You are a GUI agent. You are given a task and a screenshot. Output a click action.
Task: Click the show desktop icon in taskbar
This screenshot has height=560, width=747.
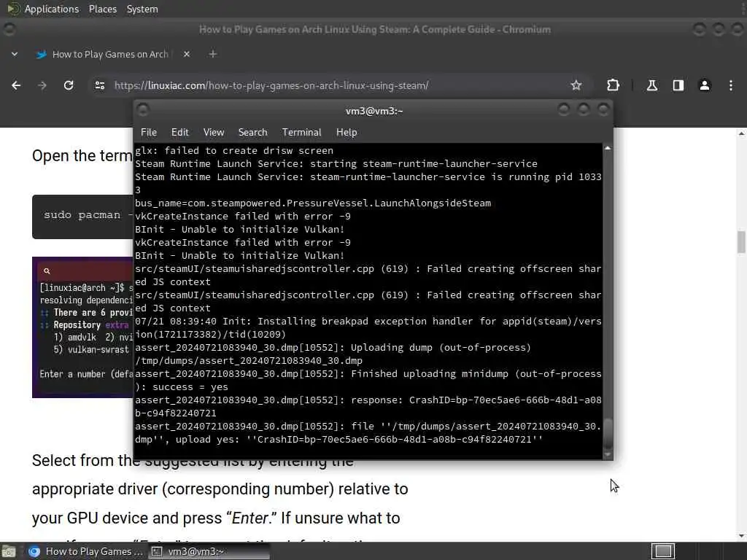[9, 551]
